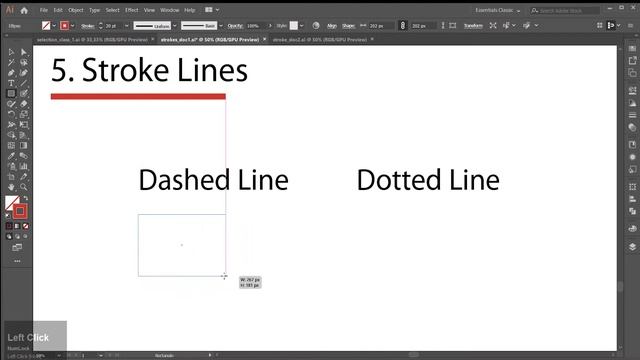Set paint mode to None
Screen dimensions: 640x360
(25, 226)
